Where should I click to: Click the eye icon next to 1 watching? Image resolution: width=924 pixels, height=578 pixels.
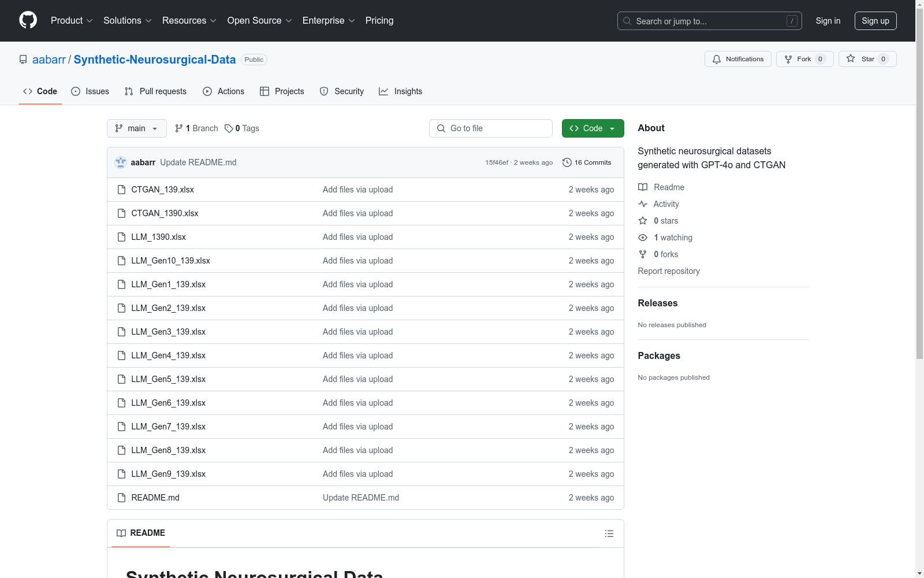[643, 238]
